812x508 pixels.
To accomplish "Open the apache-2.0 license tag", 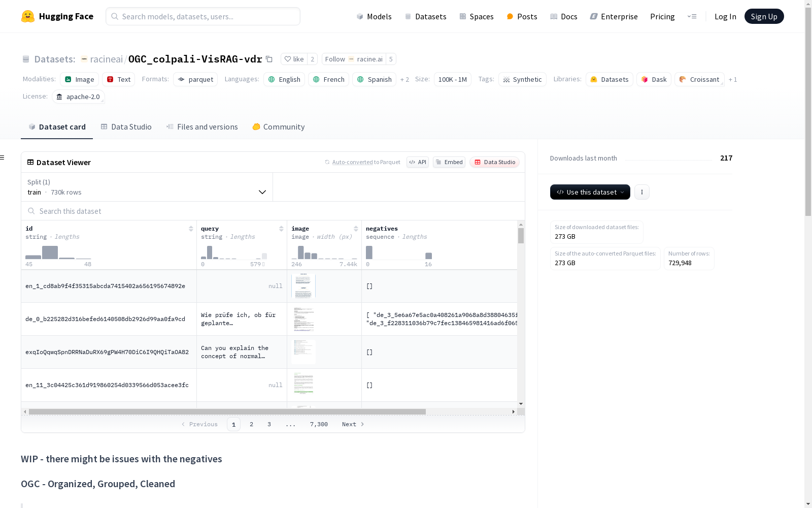I will [78, 97].
